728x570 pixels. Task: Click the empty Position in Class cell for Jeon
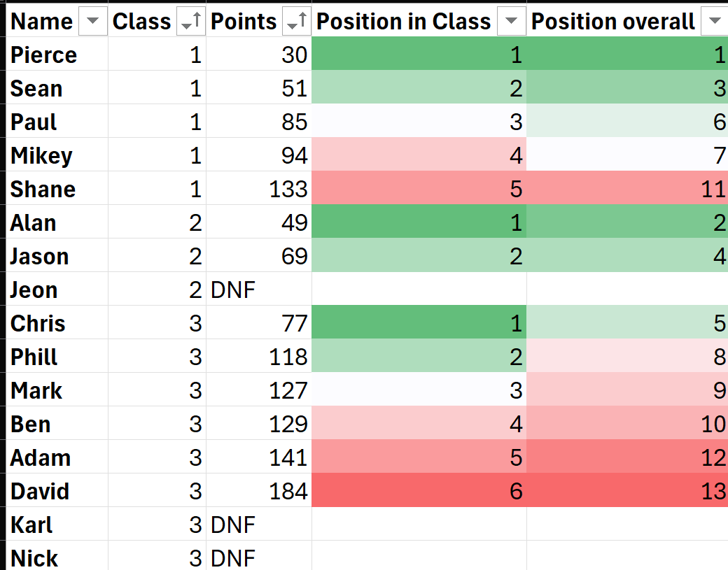pos(419,289)
